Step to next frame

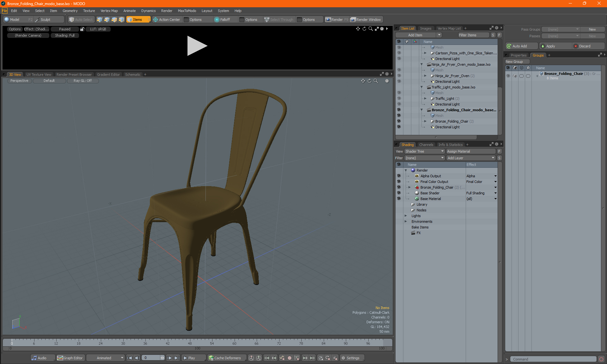[169, 358]
